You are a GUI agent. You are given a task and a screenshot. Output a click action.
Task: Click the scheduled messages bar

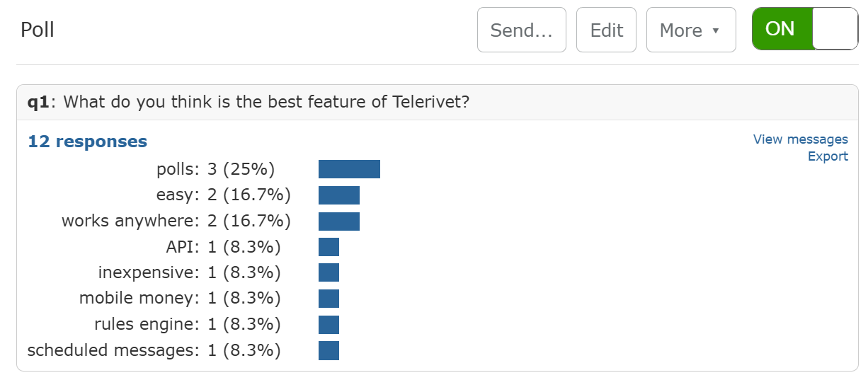click(x=329, y=350)
